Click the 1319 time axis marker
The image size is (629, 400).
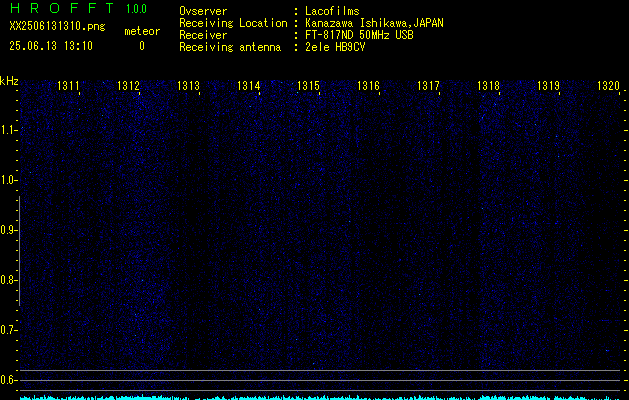[548, 85]
